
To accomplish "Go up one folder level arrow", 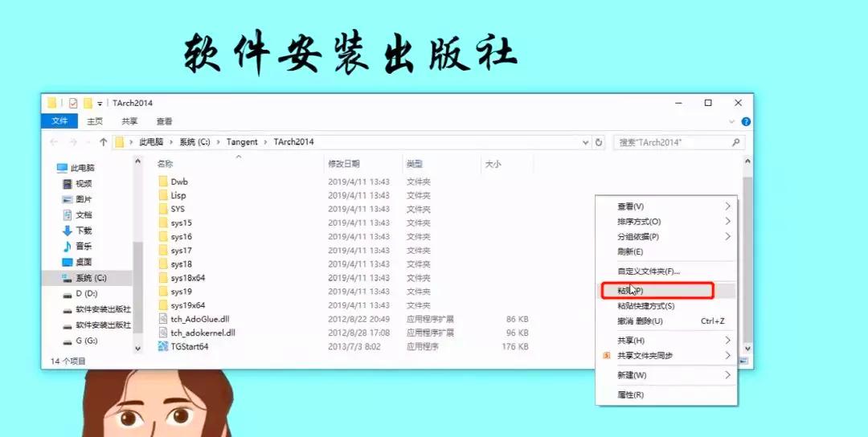I will [x=103, y=142].
